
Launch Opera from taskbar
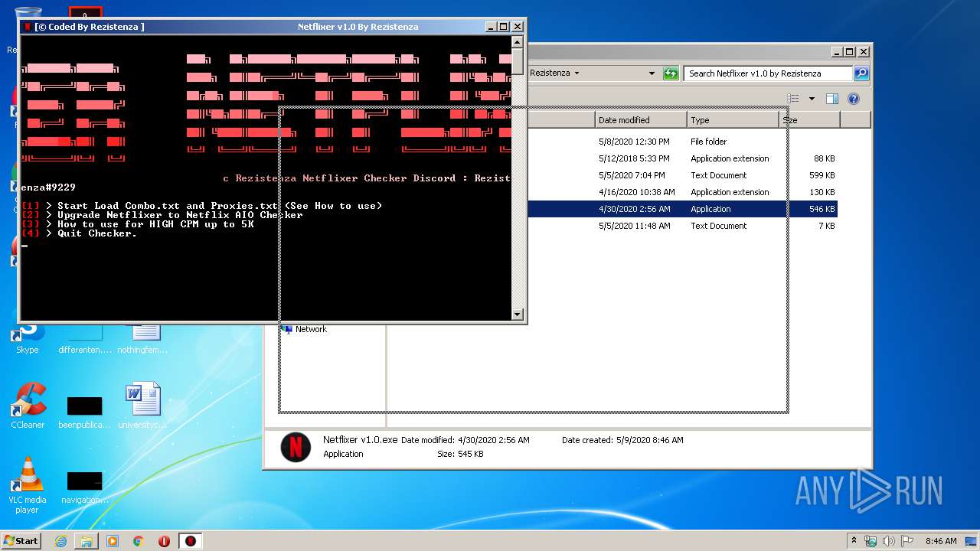(x=164, y=541)
